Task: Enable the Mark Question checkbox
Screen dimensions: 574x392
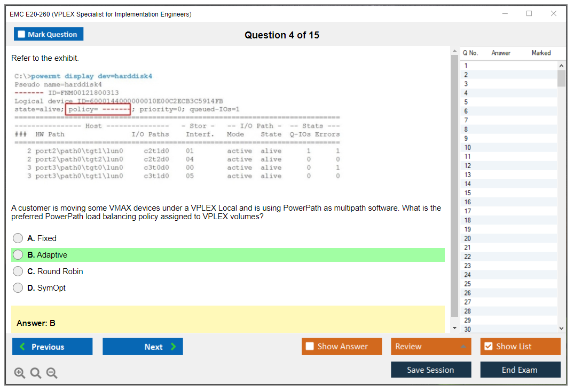Action: (x=21, y=35)
